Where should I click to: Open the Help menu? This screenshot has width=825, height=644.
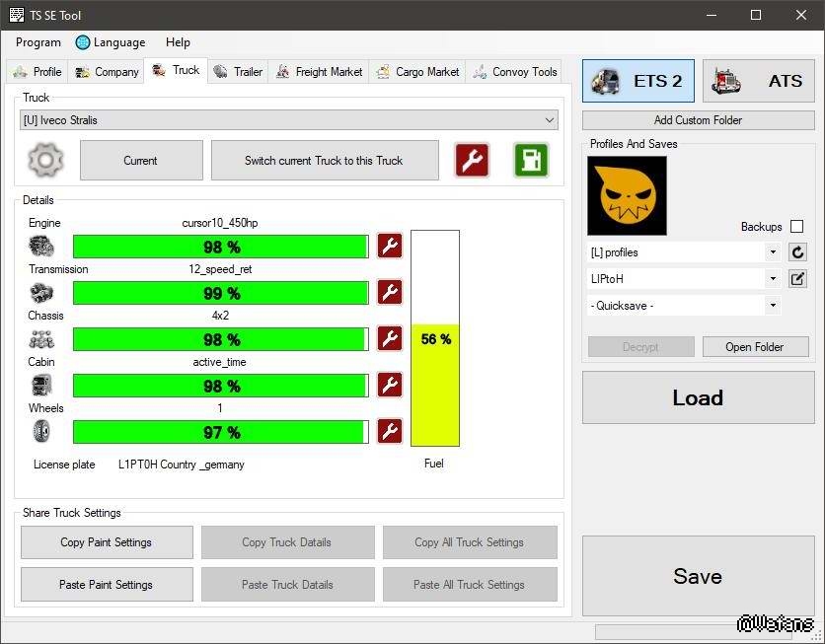[x=178, y=42]
